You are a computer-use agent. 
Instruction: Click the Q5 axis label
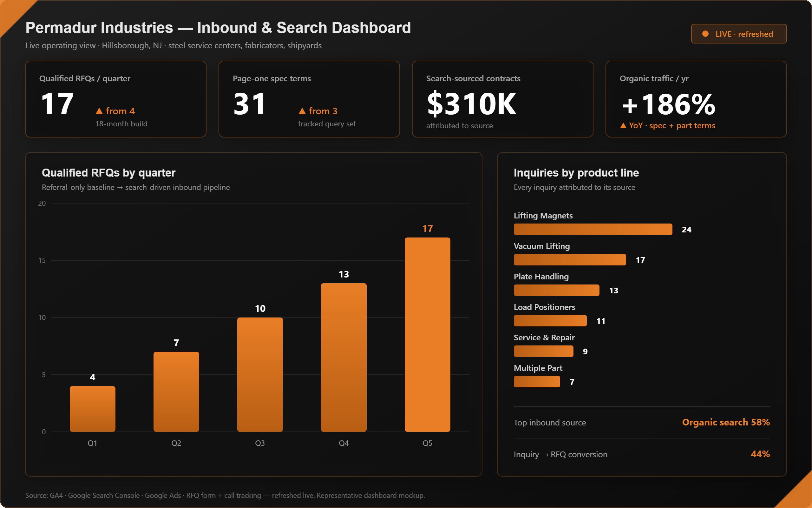428,443
